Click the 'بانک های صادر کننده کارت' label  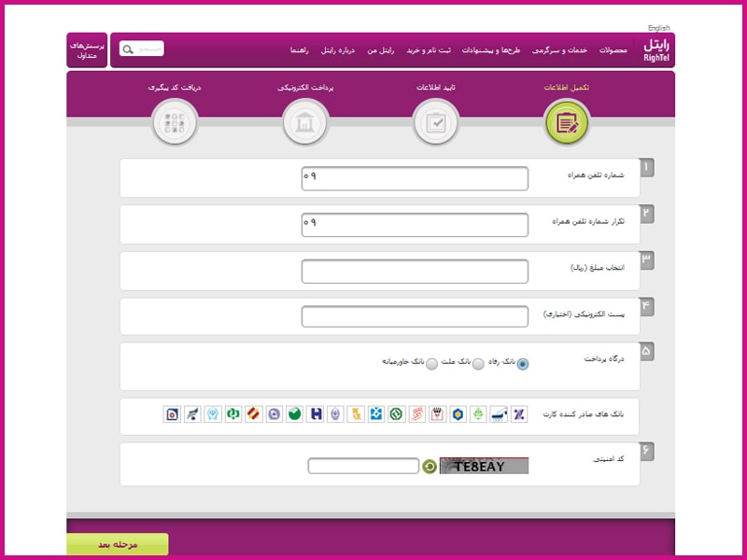click(x=583, y=413)
